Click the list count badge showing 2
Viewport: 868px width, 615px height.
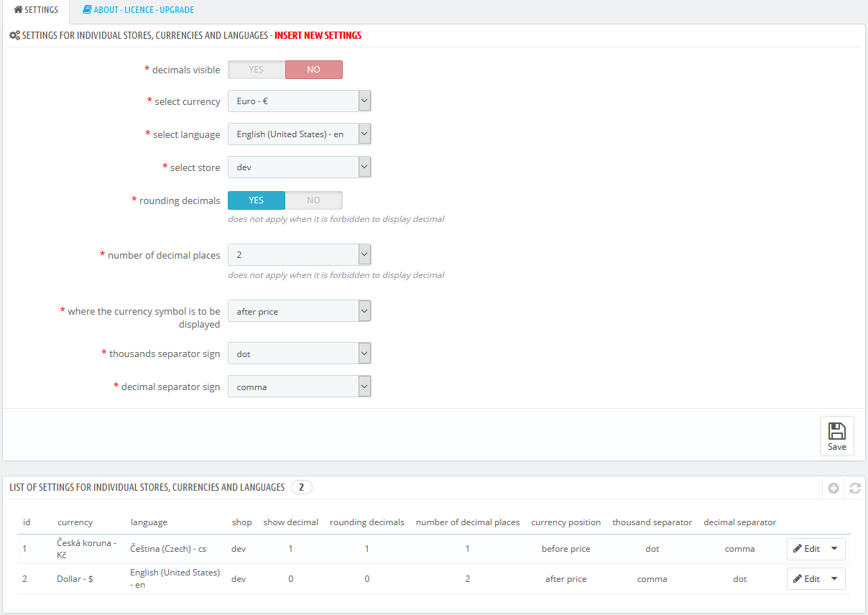click(302, 488)
